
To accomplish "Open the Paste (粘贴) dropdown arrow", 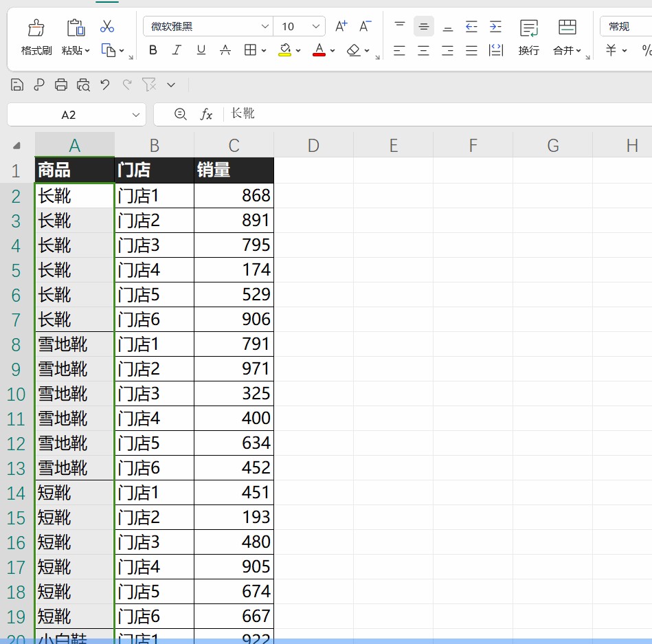I will [x=87, y=51].
